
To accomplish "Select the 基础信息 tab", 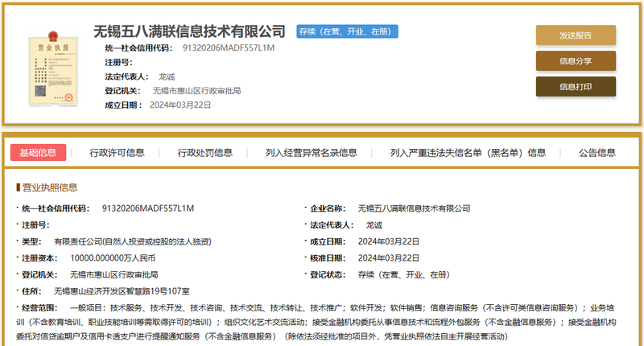I will (x=38, y=153).
